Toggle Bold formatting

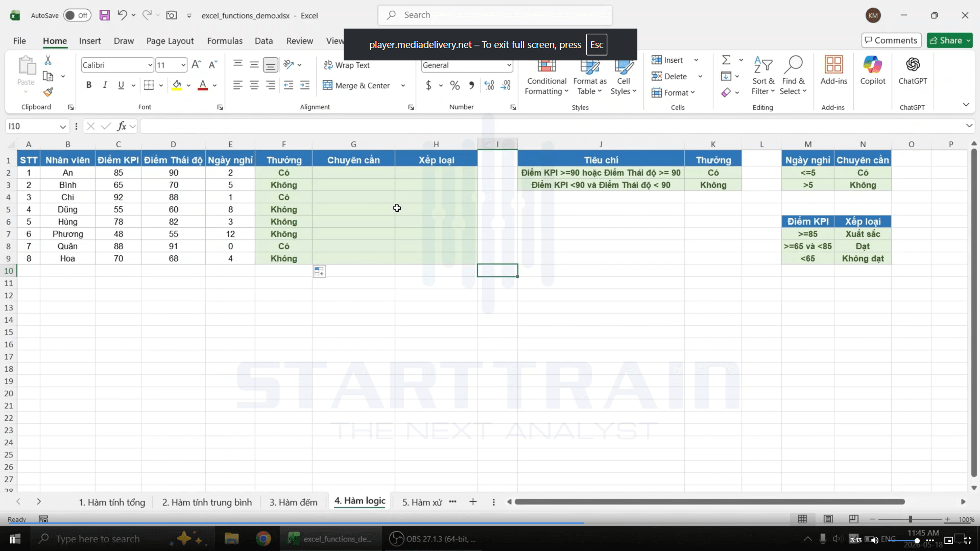[89, 85]
